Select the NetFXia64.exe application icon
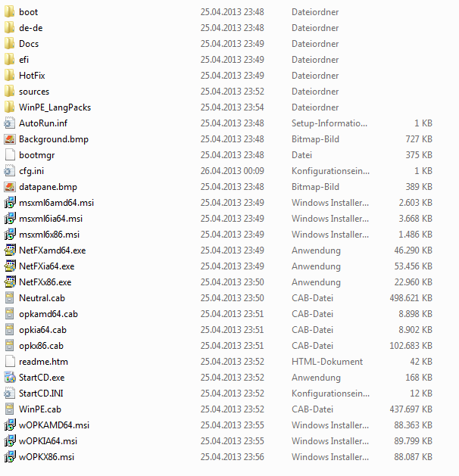 click(9, 266)
